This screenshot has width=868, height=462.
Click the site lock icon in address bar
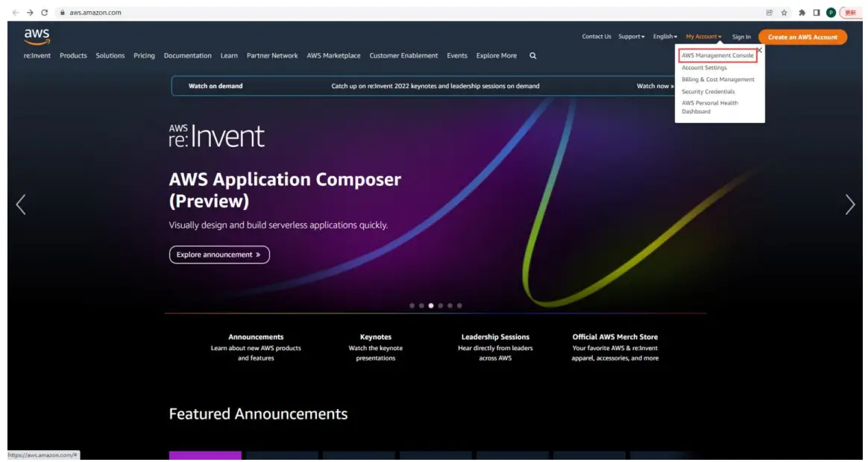tap(63, 13)
